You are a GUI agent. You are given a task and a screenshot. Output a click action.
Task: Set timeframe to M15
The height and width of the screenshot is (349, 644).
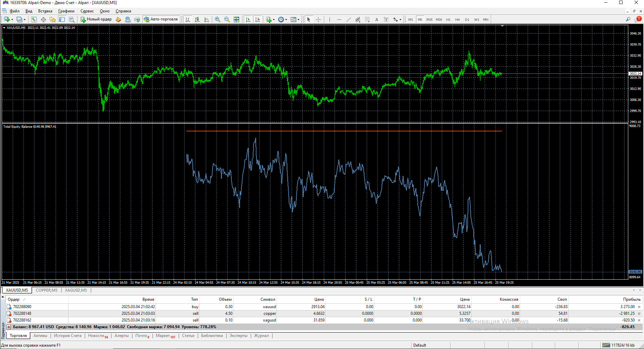(429, 19)
